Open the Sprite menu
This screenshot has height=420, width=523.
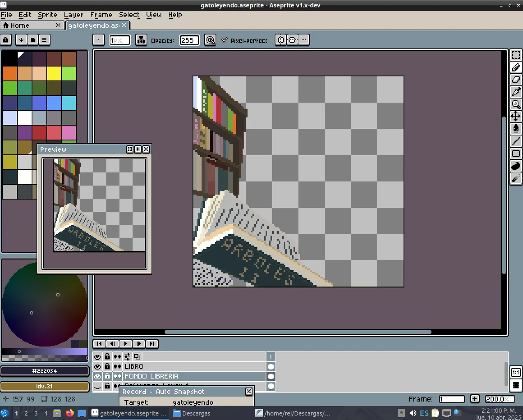click(48, 15)
